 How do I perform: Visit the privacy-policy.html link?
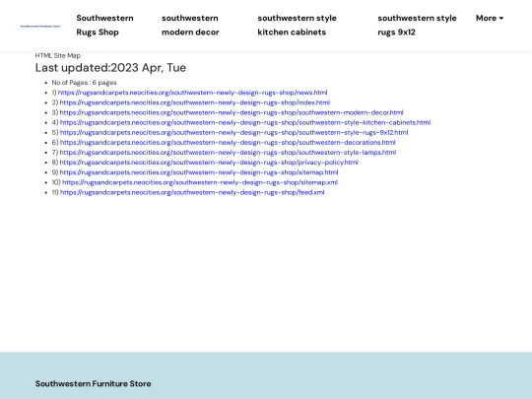[x=209, y=163]
